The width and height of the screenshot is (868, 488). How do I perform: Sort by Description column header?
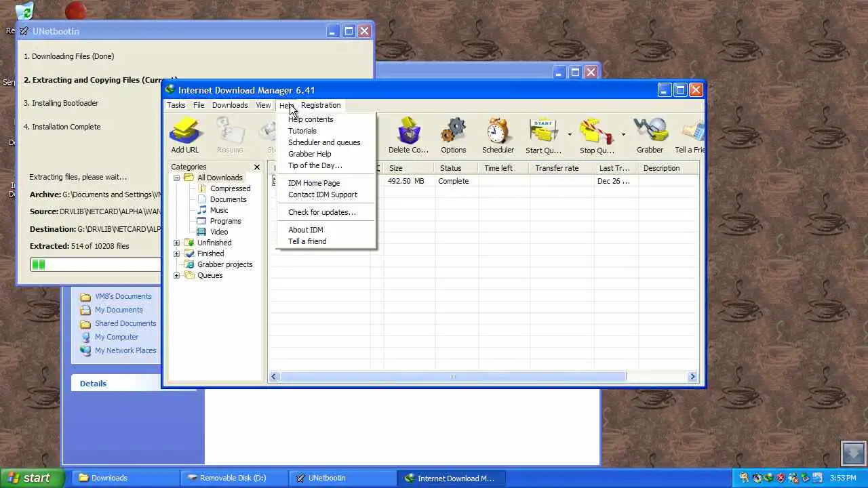(x=669, y=168)
